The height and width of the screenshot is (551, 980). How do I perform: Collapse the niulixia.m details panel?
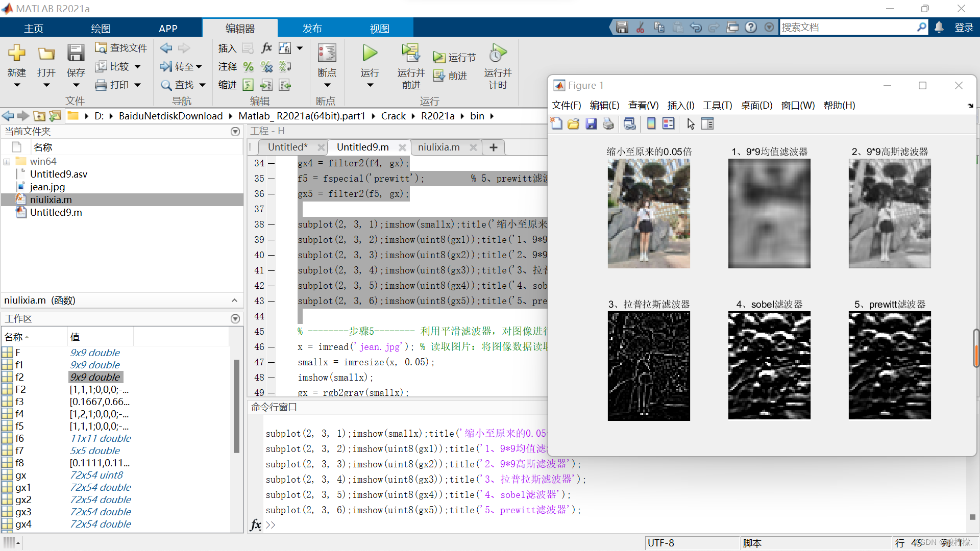[x=234, y=300]
